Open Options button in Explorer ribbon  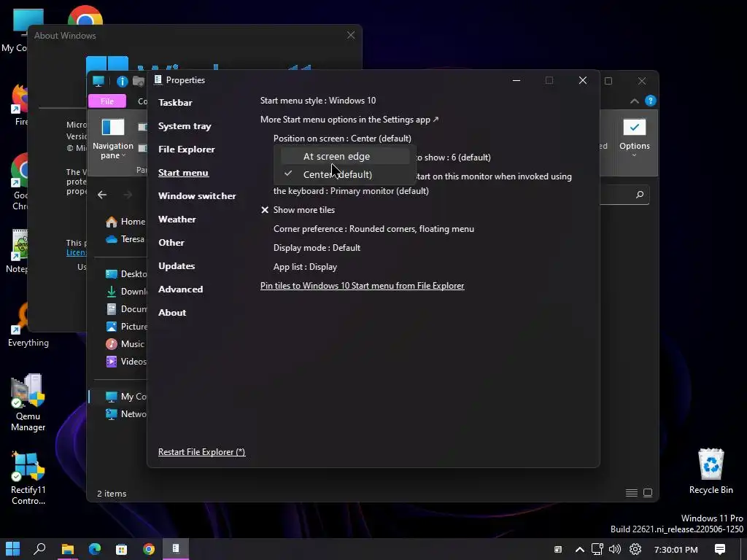(634, 138)
